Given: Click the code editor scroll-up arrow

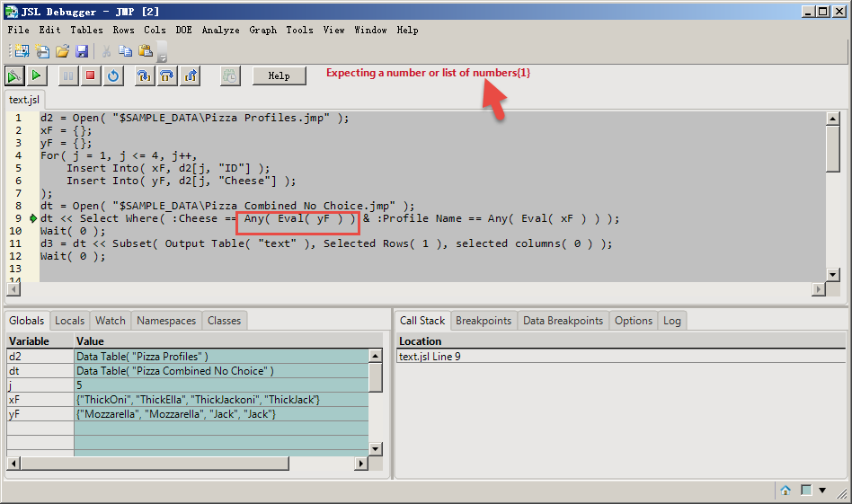Looking at the screenshot, I should tap(833, 119).
